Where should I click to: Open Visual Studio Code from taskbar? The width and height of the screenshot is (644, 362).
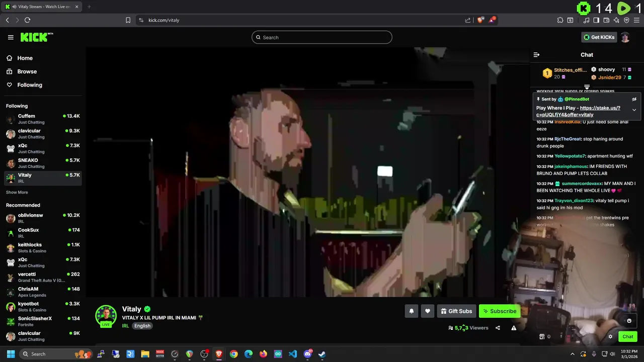(293, 354)
